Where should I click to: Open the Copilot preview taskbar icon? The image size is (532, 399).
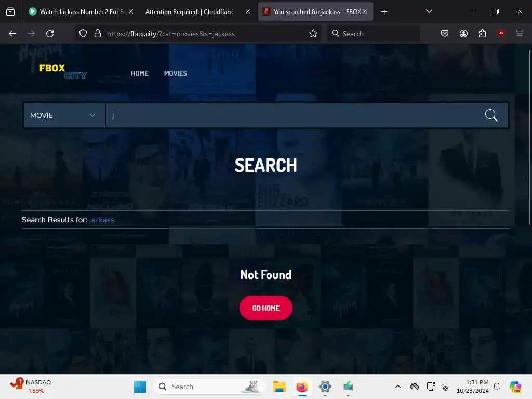[515, 387]
